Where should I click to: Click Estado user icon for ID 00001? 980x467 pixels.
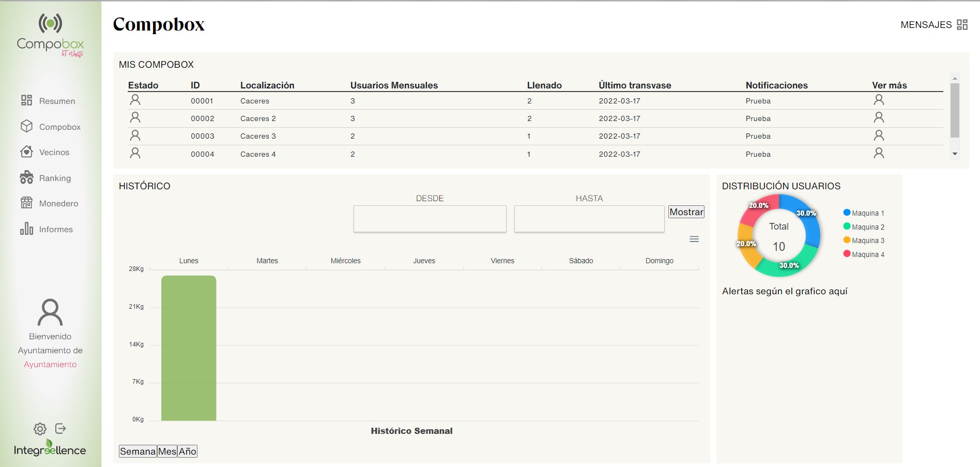[135, 100]
